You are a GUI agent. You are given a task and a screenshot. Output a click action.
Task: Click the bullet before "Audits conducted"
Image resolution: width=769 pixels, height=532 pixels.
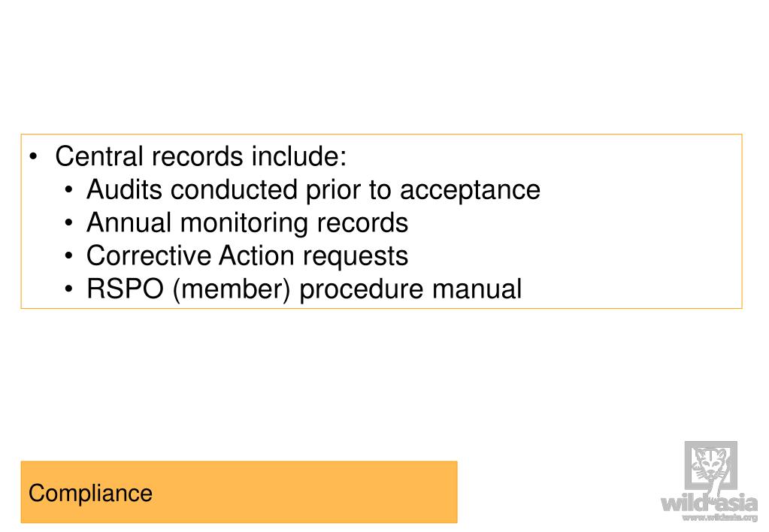(x=68, y=190)
